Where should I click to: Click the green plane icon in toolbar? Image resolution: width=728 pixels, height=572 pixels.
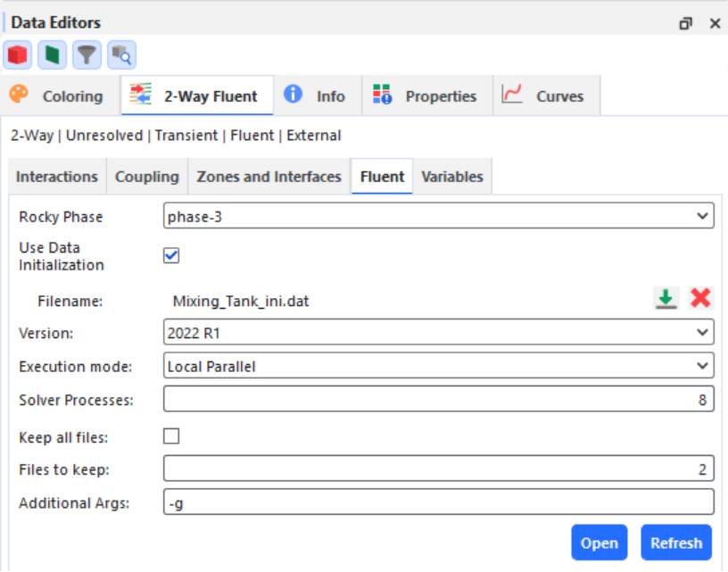click(52, 54)
